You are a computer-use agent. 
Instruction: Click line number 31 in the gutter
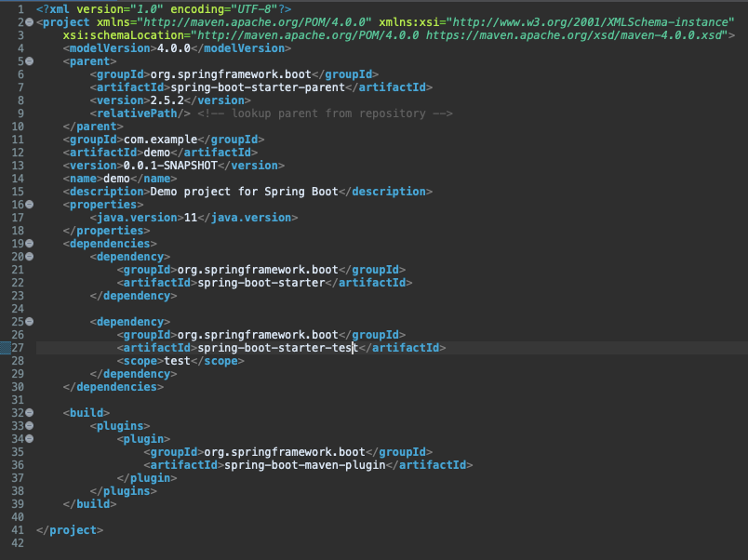18,400
